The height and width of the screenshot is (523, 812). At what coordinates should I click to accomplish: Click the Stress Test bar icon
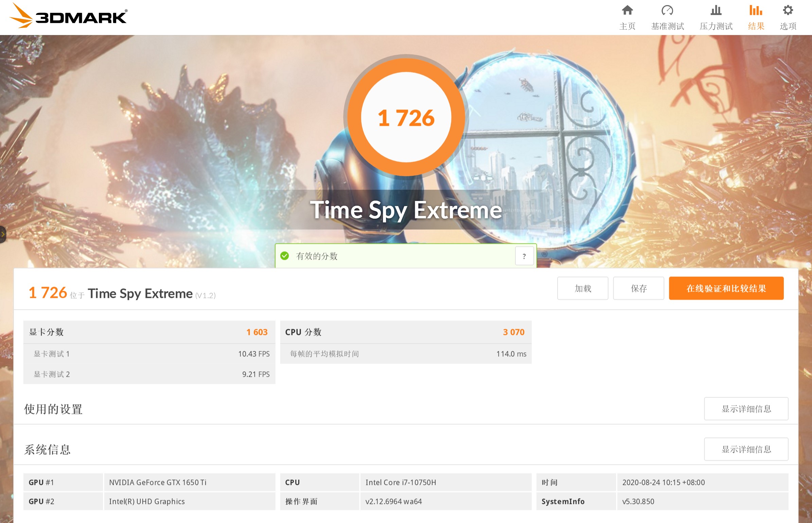click(x=716, y=10)
